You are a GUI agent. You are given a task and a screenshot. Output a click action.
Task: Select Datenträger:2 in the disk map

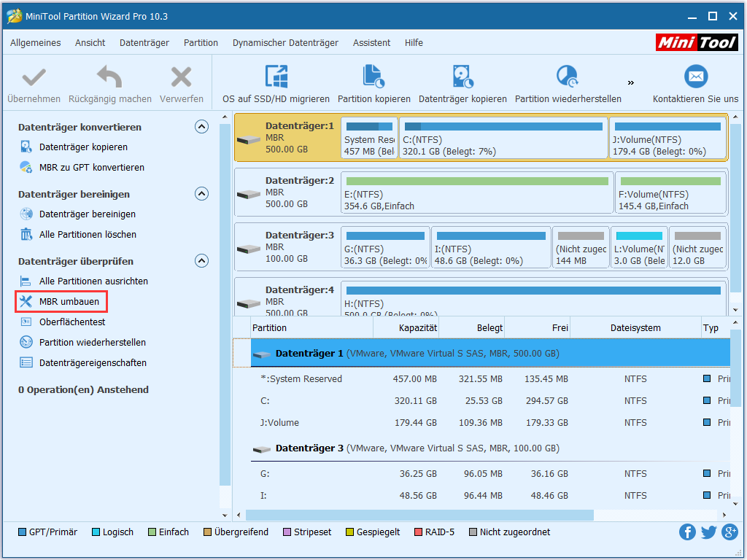click(287, 192)
